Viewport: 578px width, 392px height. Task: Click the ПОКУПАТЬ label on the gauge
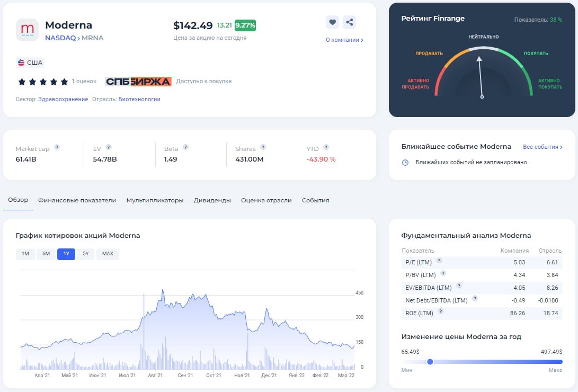(x=536, y=54)
